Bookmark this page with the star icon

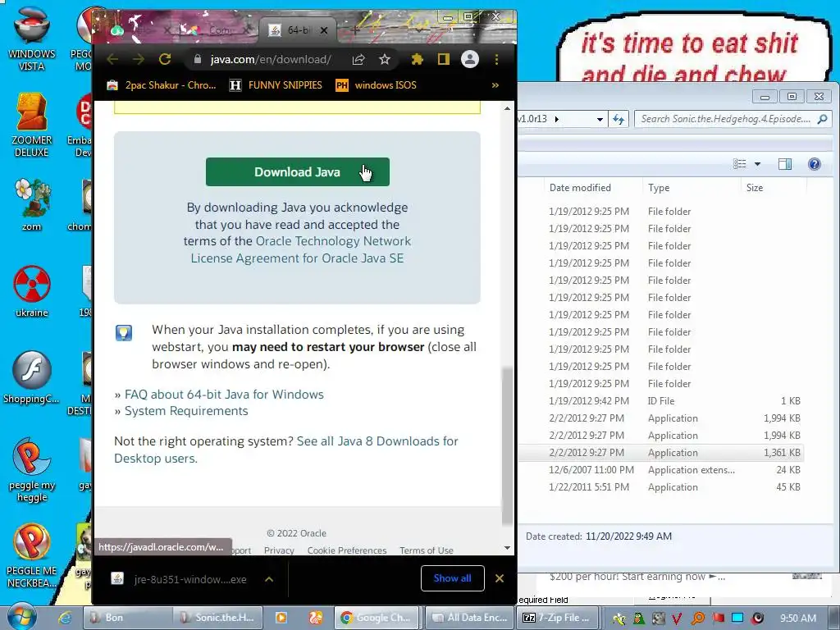pyautogui.click(x=385, y=59)
